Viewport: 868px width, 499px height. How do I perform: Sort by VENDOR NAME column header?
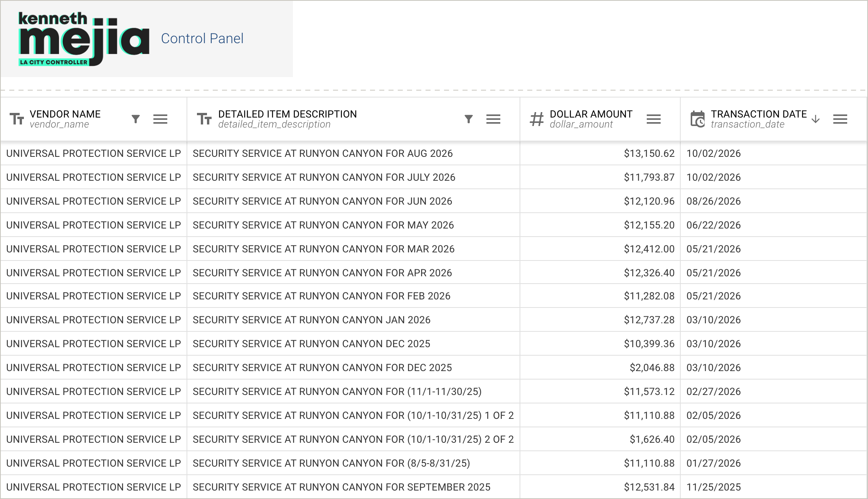pyautogui.click(x=65, y=114)
